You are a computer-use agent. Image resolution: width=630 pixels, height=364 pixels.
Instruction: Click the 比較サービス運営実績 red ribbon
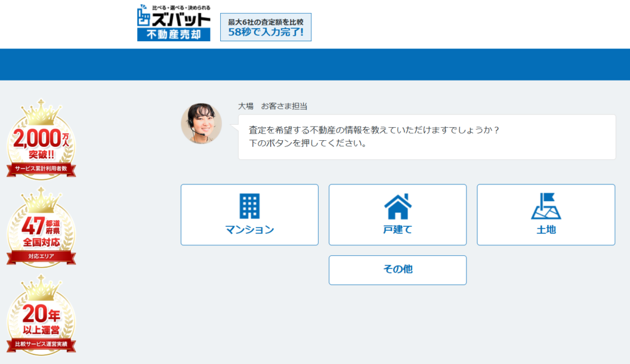point(41,344)
